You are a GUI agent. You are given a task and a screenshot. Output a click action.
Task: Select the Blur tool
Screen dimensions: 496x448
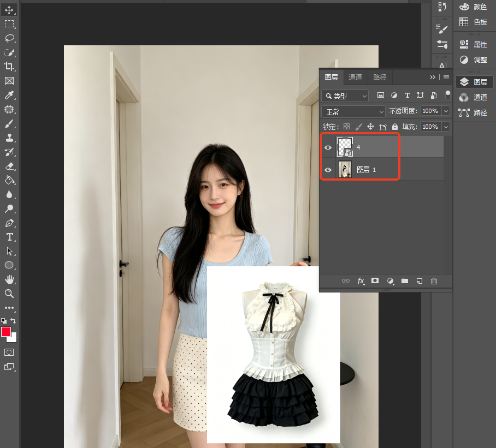pyautogui.click(x=9, y=194)
